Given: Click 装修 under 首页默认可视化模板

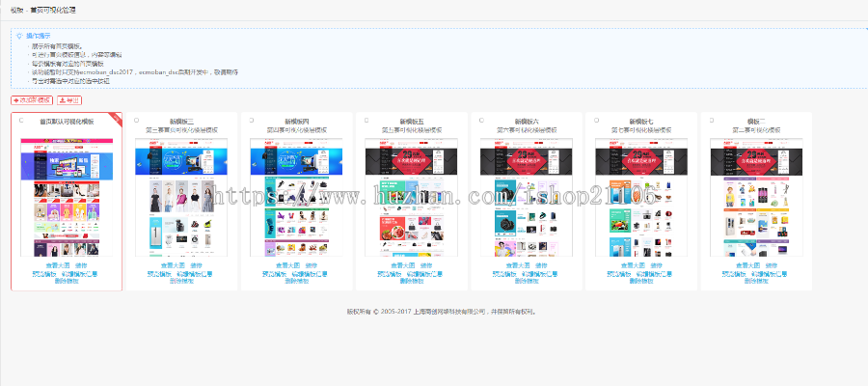Looking at the screenshot, I should [81, 265].
